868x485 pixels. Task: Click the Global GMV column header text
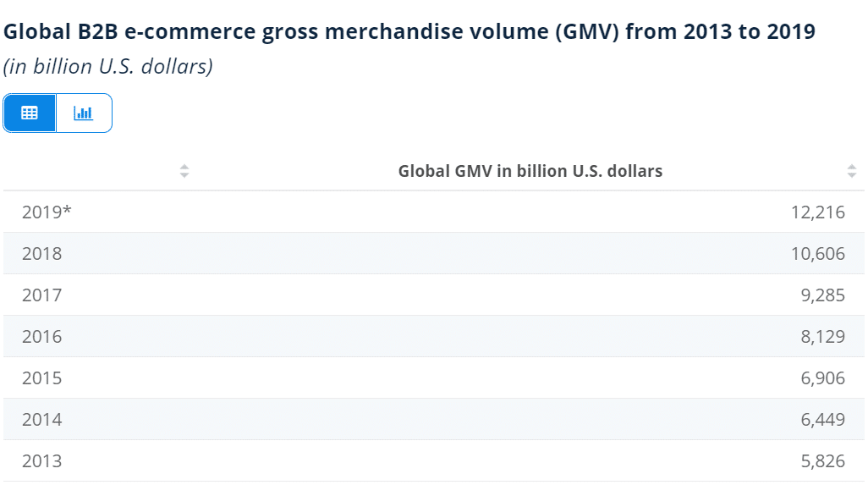(x=530, y=171)
